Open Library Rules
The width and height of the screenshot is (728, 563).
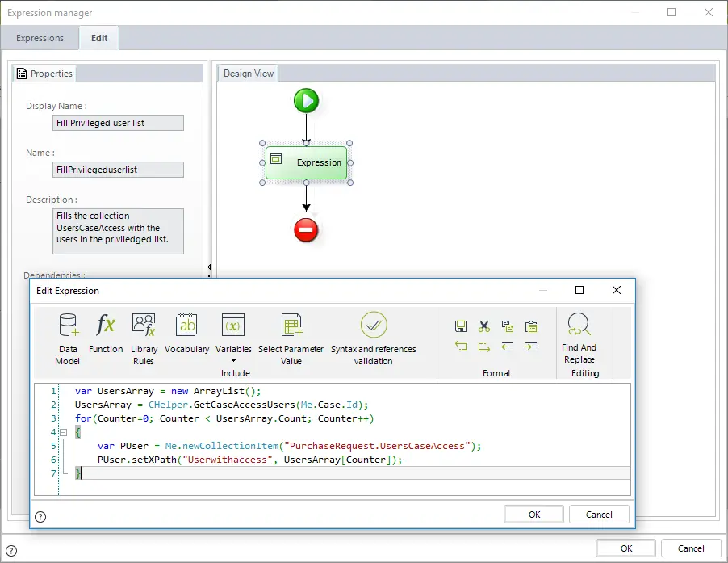click(144, 339)
